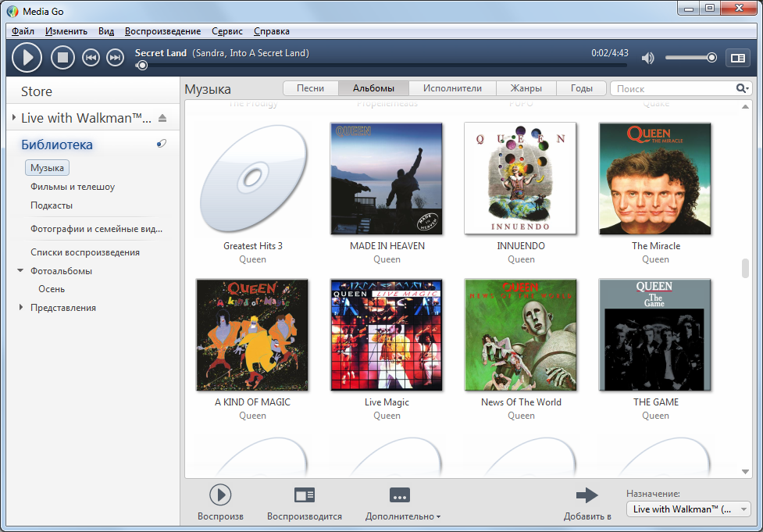Open the Сервис menu
763x532 pixels.
226,31
